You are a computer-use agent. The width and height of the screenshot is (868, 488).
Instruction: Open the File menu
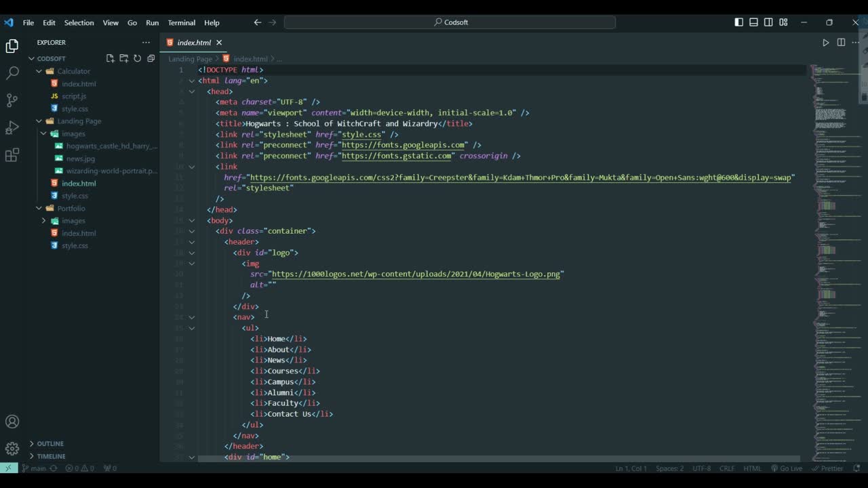(28, 22)
